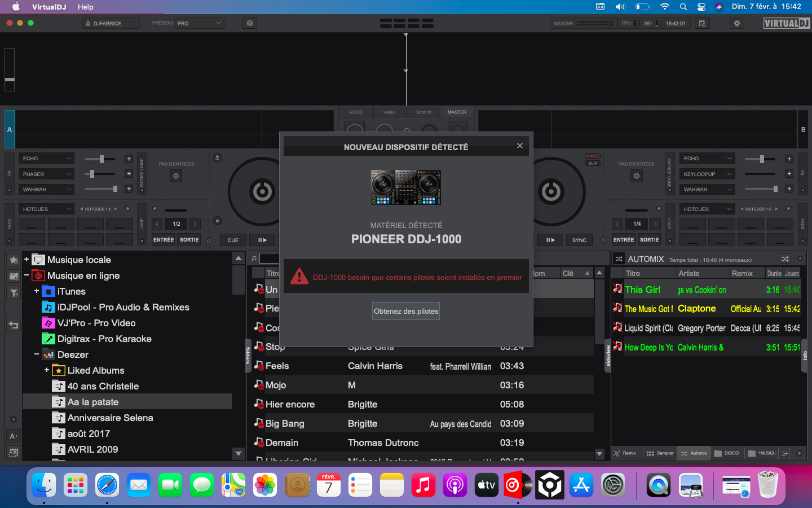This screenshot has width=812, height=508.
Task: Toggle dot at bottom of browser sidebar
Action: click(14, 419)
